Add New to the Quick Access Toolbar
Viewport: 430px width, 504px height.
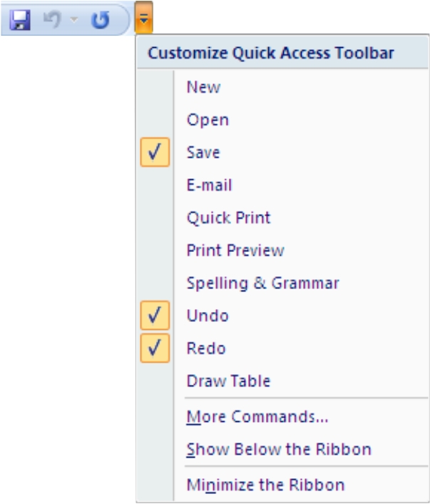coord(203,87)
